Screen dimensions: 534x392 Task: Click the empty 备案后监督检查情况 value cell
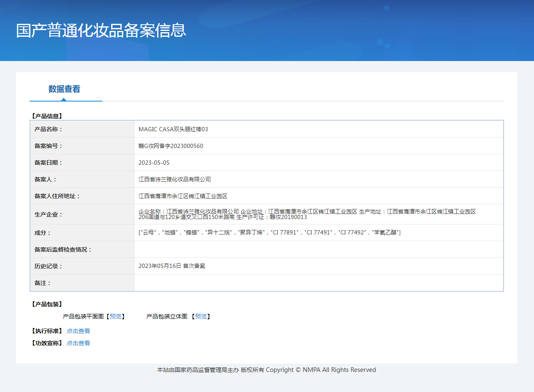[318, 249]
